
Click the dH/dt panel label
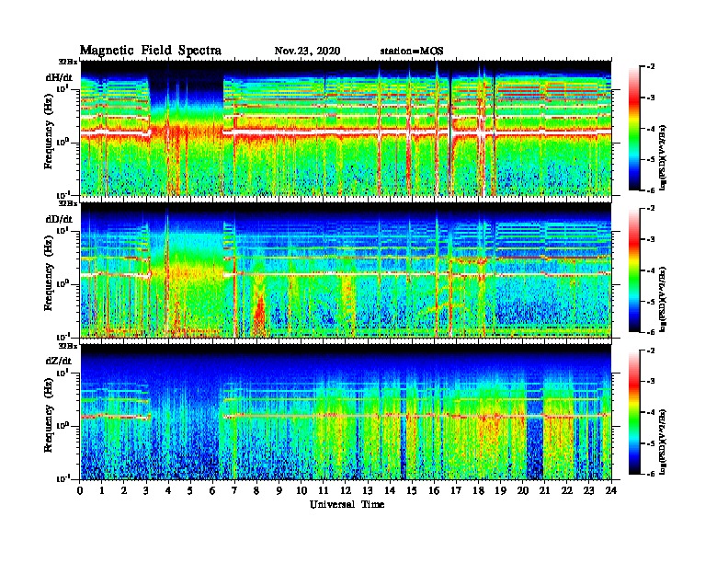59,77
